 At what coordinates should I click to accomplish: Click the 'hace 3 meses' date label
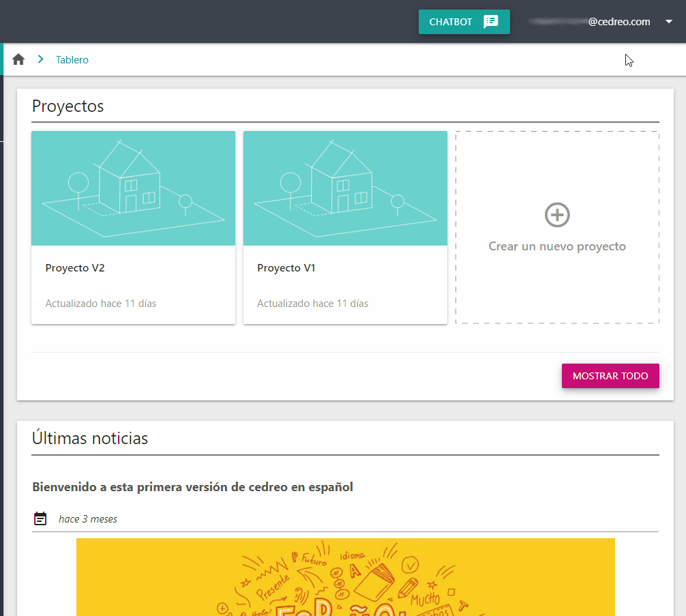click(x=88, y=519)
